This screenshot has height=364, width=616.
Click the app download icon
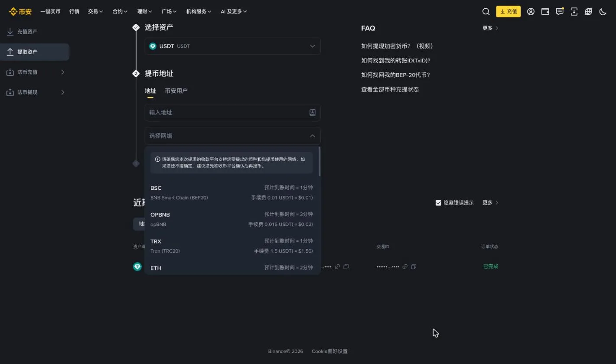tap(574, 12)
